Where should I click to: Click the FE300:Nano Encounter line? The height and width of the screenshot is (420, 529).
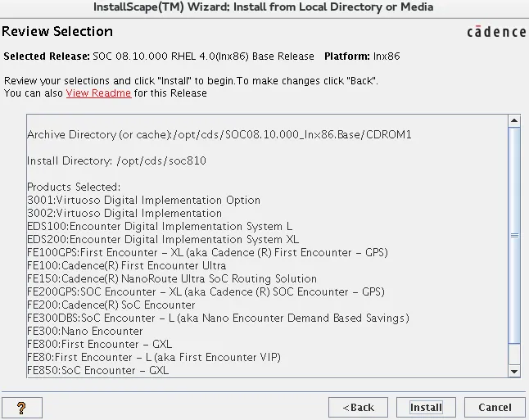pyautogui.click(x=85, y=331)
